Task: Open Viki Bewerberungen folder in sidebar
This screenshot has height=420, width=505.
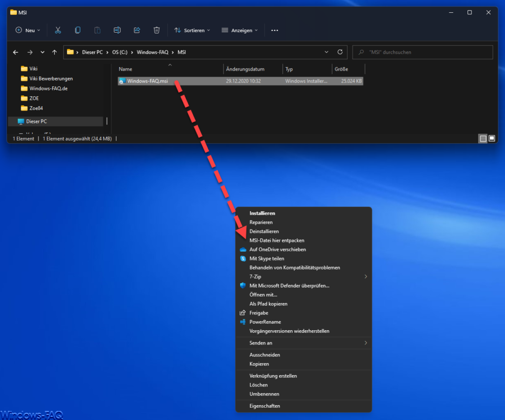Action: click(x=47, y=78)
